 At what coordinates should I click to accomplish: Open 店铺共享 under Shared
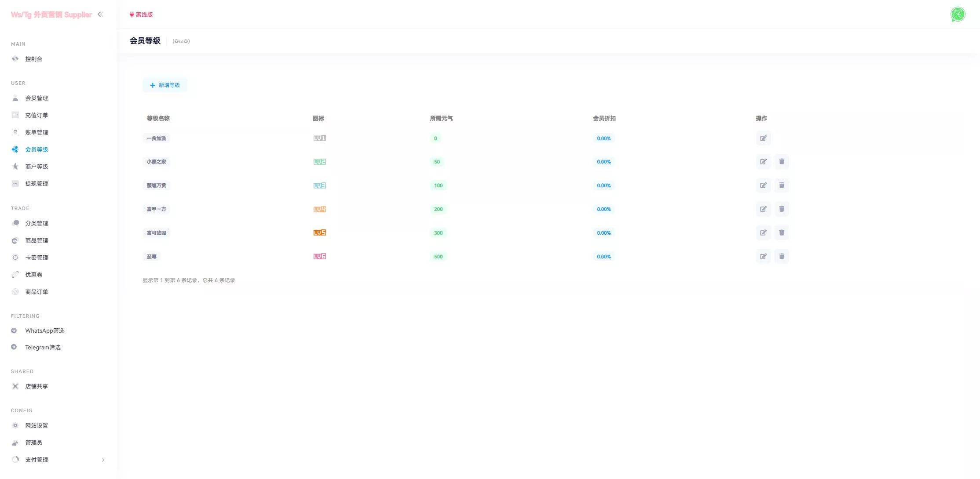[37, 386]
